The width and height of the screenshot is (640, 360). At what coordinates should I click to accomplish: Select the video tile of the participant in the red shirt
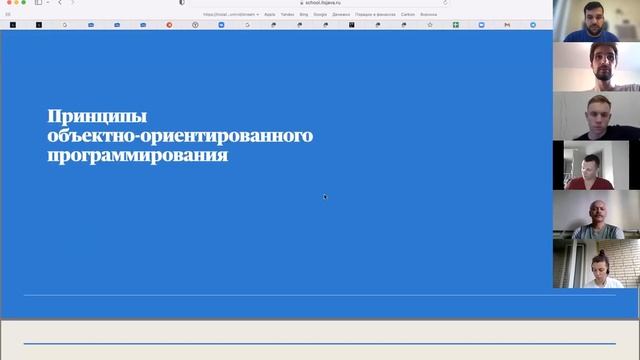[596, 165]
